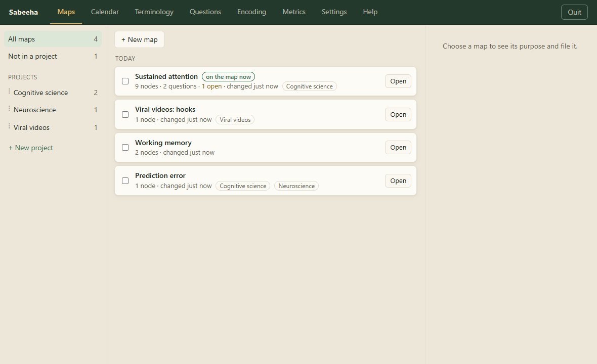Click the Cognitive science tag on Sustained attention

[x=309, y=86]
